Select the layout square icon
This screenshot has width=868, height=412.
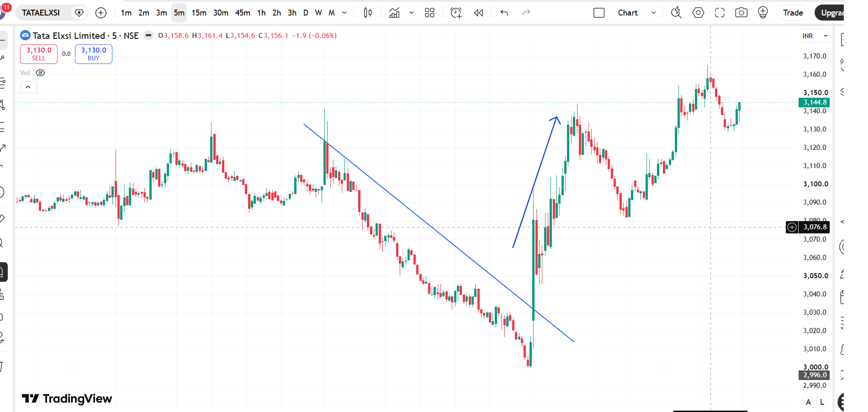click(599, 13)
